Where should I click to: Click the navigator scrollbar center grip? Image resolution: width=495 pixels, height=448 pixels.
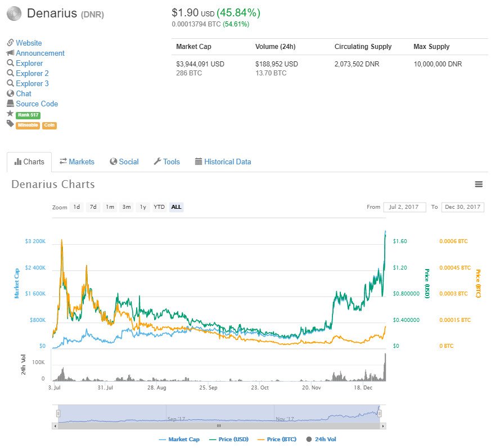coord(219,426)
